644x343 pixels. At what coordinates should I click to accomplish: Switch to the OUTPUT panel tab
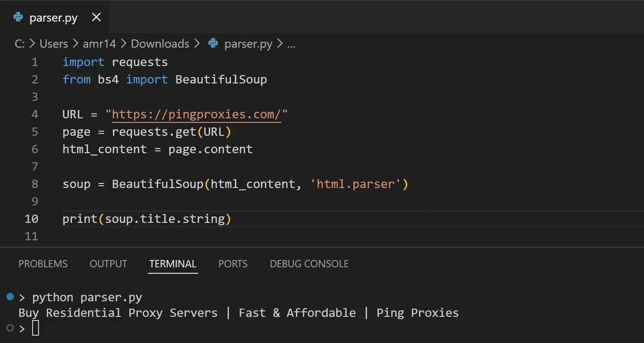[108, 264]
